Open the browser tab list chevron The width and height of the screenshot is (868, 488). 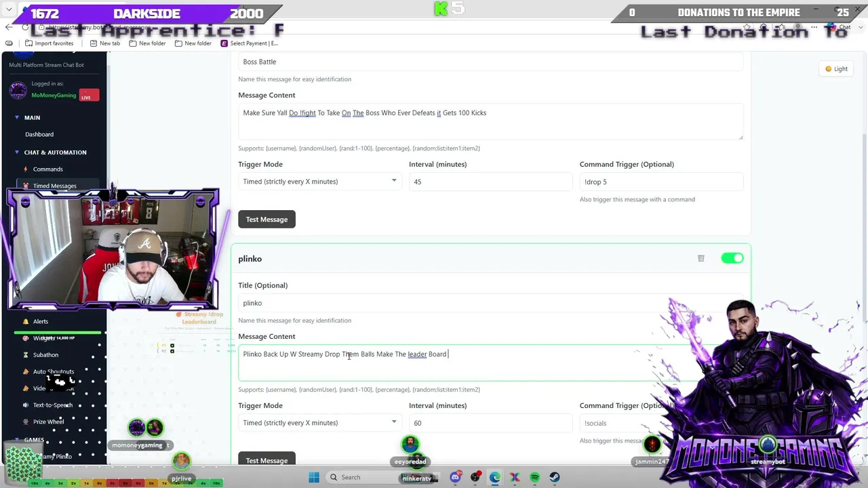(9, 10)
